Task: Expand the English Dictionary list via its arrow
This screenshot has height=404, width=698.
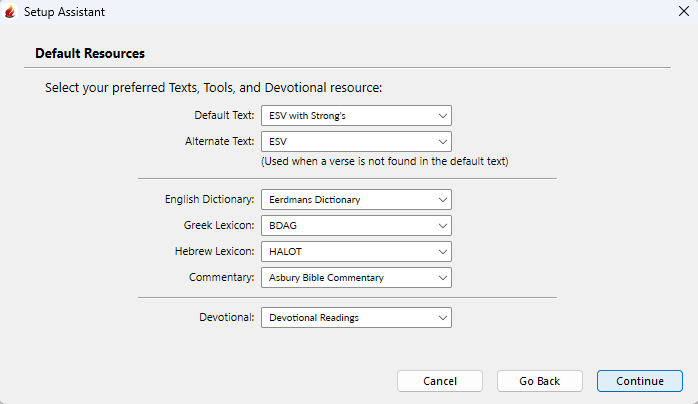Action: pyautogui.click(x=442, y=200)
